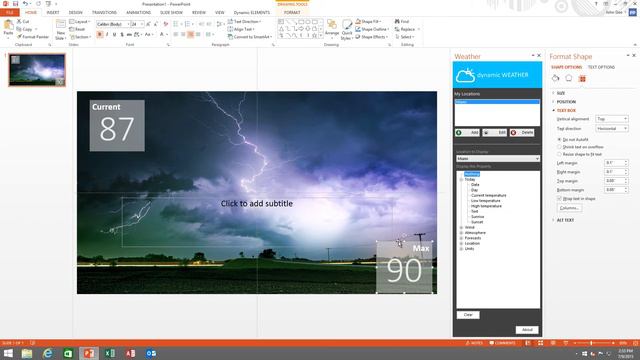Switch to the DESIGN ribbon tab
Screen dimensions: 640x360
76,13
